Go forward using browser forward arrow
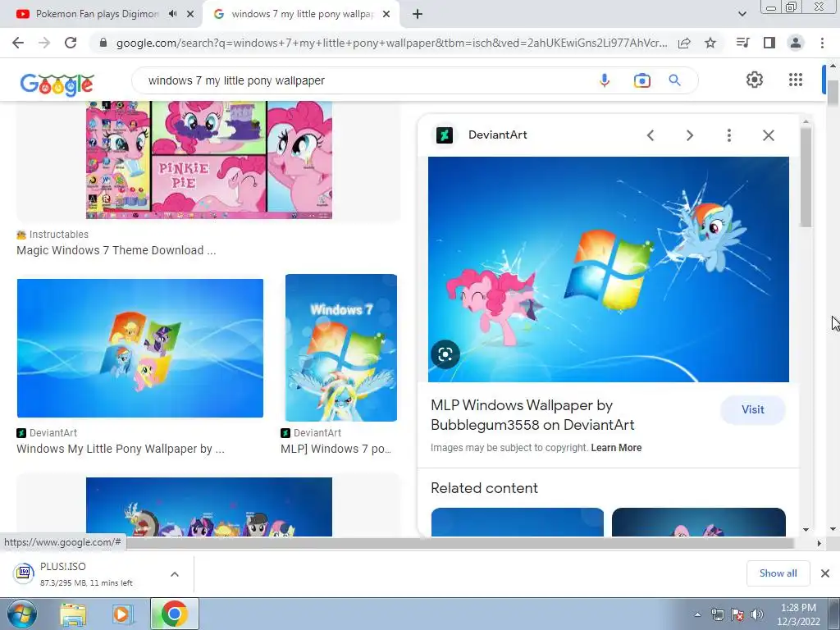Viewport: 840px width, 630px height. (44, 43)
